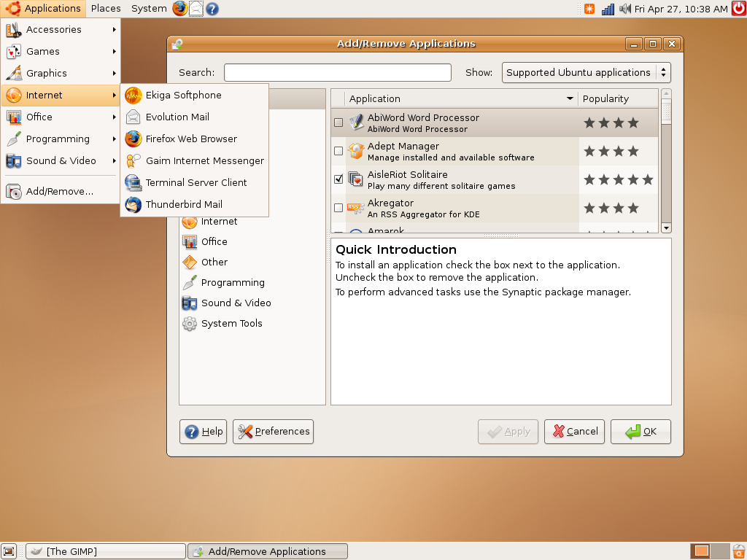Click the Application column sort arrow
The image size is (747, 560).
(570, 98)
